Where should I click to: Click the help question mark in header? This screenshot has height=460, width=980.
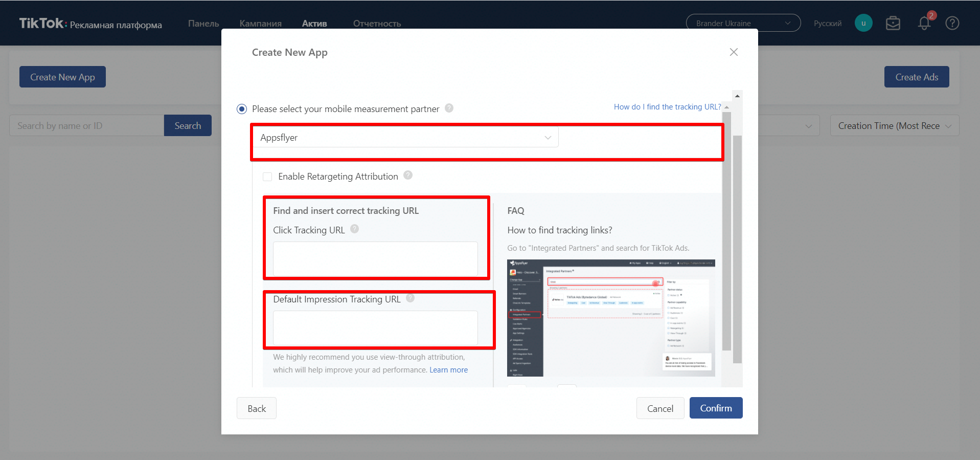click(952, 24)
